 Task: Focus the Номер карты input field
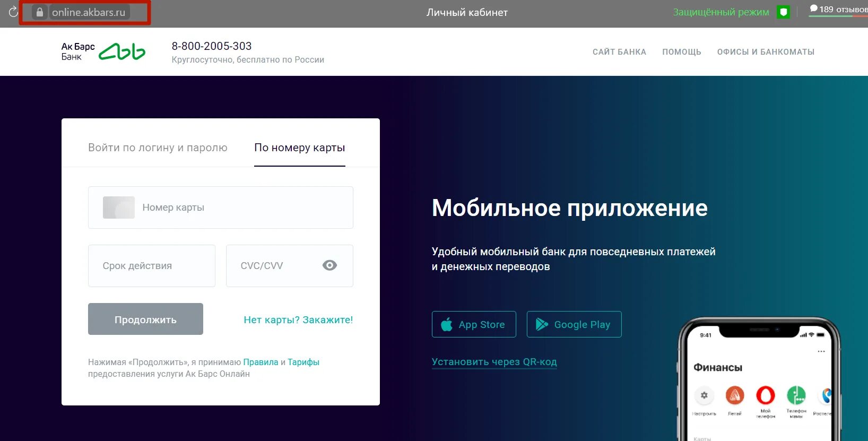221,207
